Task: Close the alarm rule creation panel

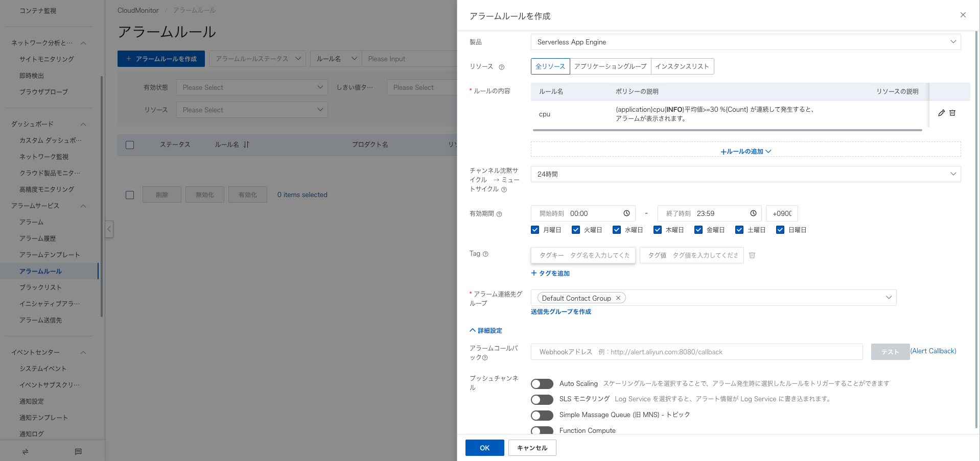Action: pyautogui.click(x=963, y=15)
